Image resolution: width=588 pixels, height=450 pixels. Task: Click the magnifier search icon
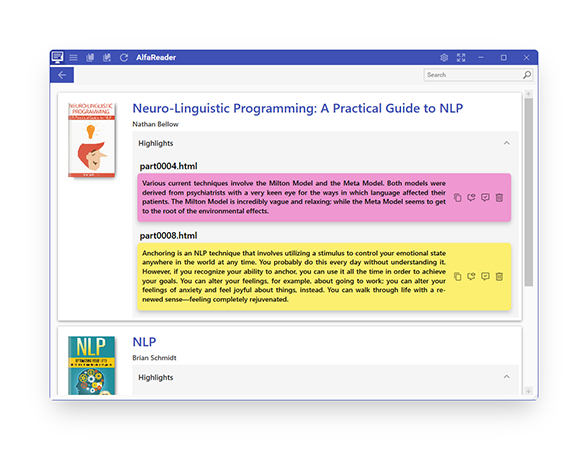pyautogui.click(x=527, y=75)
